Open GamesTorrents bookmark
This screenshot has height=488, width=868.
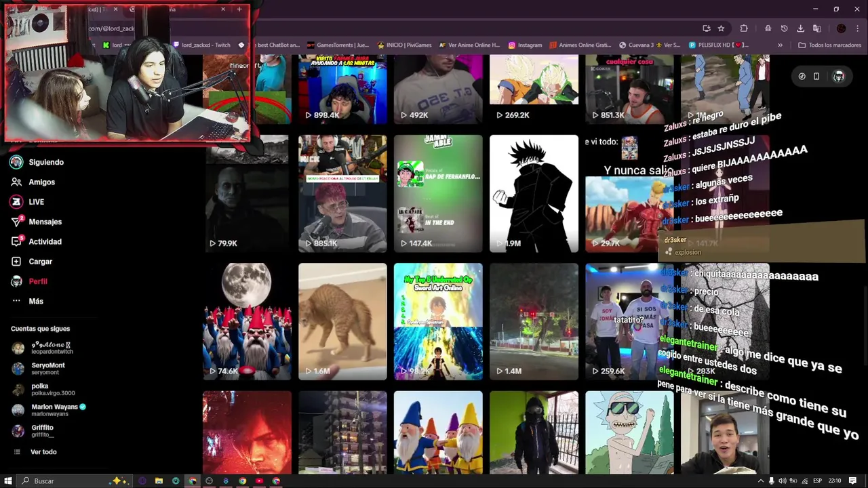(337, 45)
